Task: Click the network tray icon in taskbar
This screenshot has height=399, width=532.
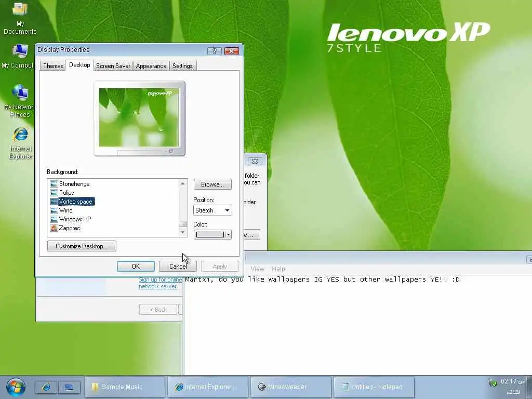Action: coord(493,383)
